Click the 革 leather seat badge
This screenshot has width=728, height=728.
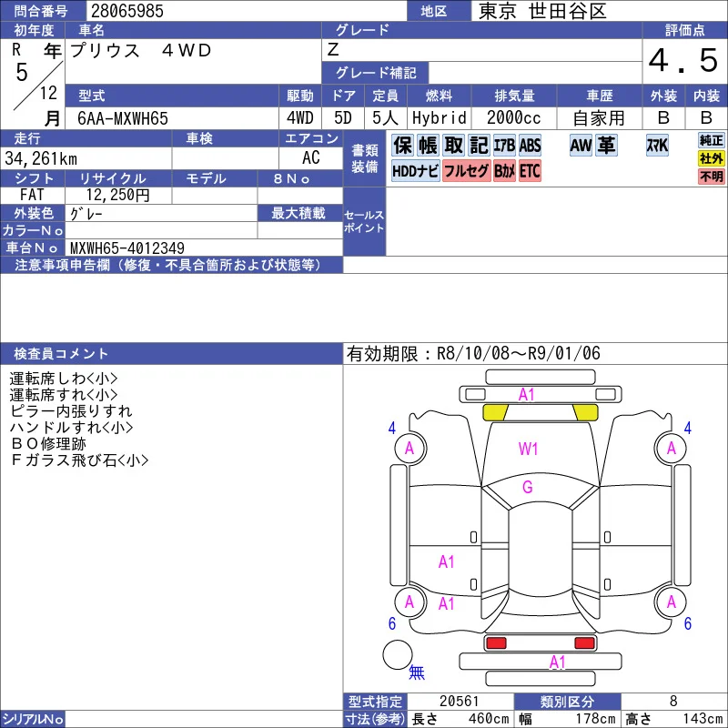[x=606, y=146]
